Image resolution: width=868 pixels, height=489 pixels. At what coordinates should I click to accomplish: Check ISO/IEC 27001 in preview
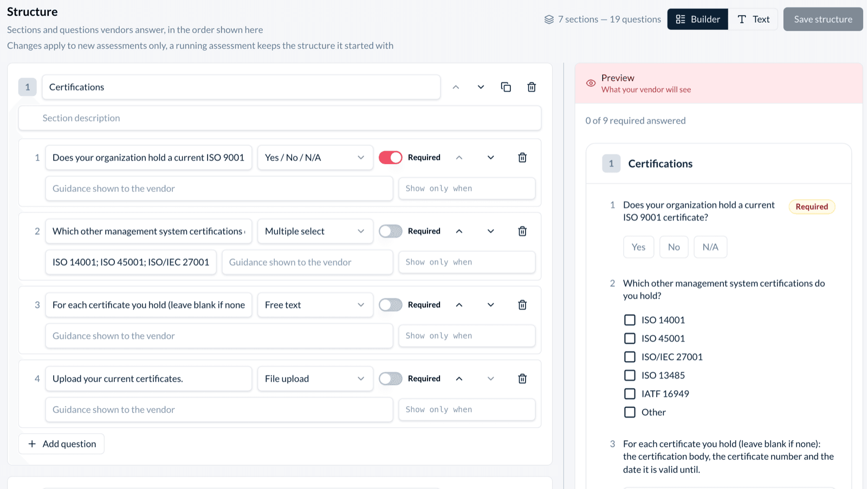(630, 357)
